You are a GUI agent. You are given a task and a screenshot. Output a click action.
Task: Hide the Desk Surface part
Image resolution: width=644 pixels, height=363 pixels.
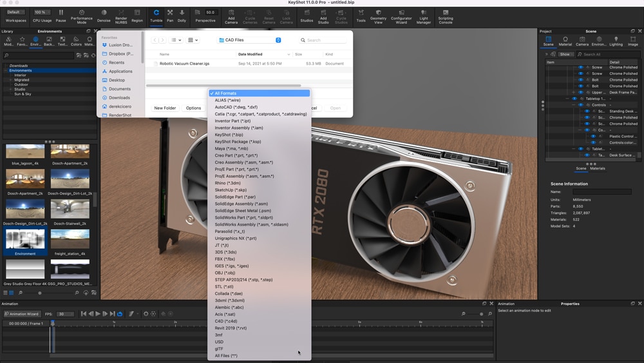click(x=587, y=155)
